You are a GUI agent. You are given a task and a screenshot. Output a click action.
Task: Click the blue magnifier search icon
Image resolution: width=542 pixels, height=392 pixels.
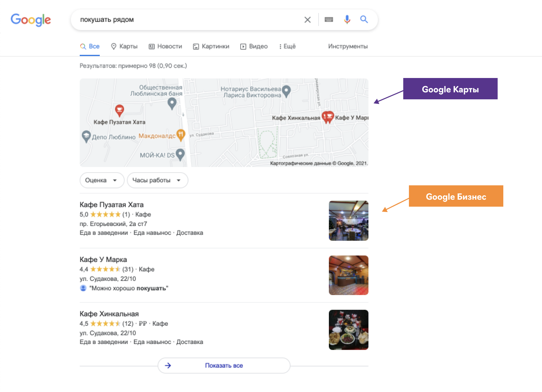pos(364,20)
